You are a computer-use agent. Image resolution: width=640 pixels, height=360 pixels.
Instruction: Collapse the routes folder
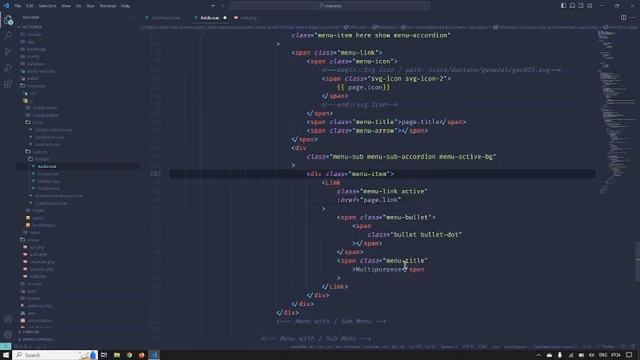click(31, 240)
